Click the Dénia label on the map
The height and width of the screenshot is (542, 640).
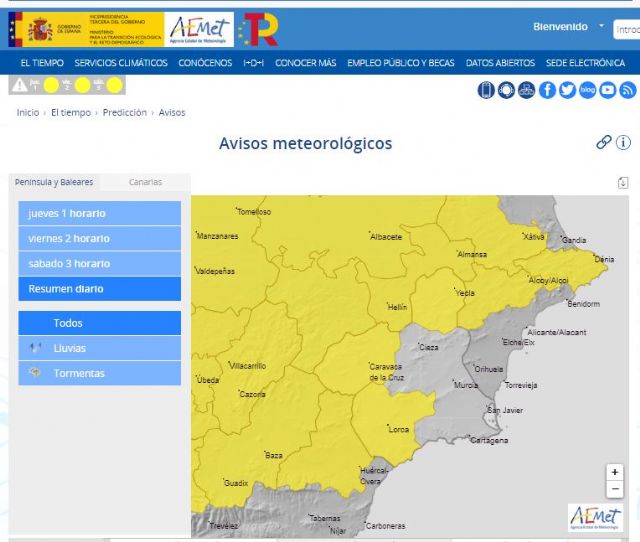click(x=604, y=259)
